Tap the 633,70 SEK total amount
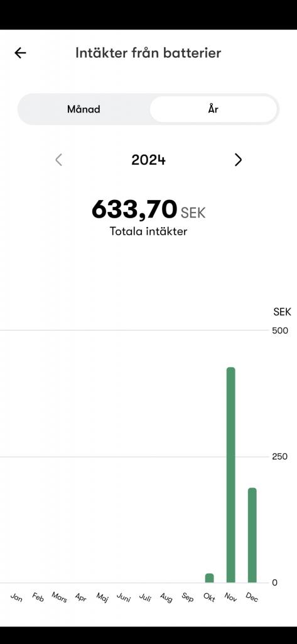 coord(148,209)
